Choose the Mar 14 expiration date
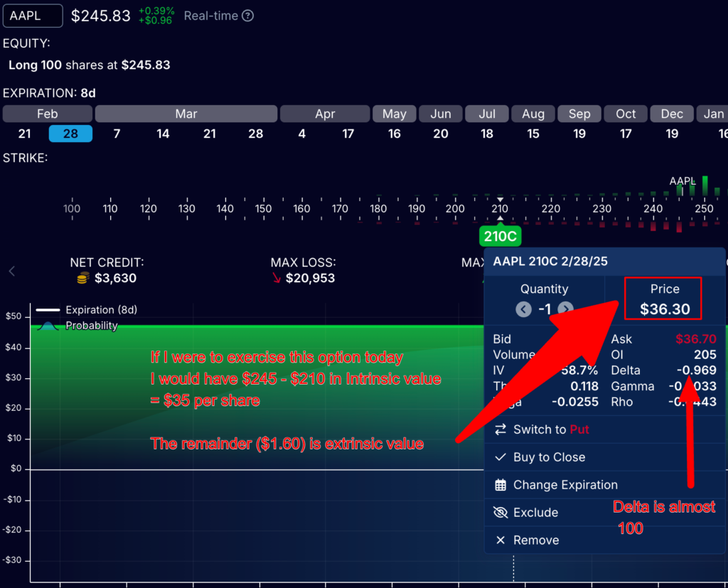Screen dimensions: 728x588 point(163,134)
